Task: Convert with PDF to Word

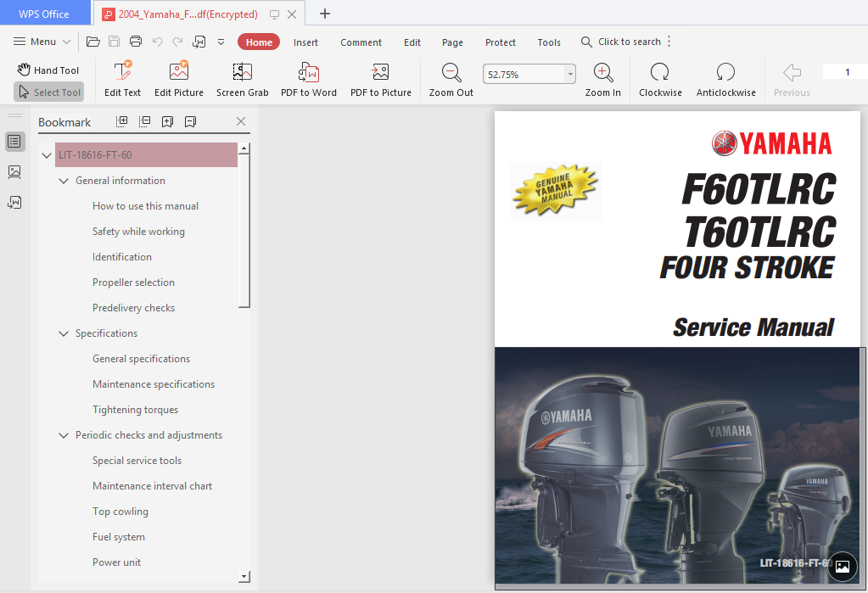Action: click(309, 79)
